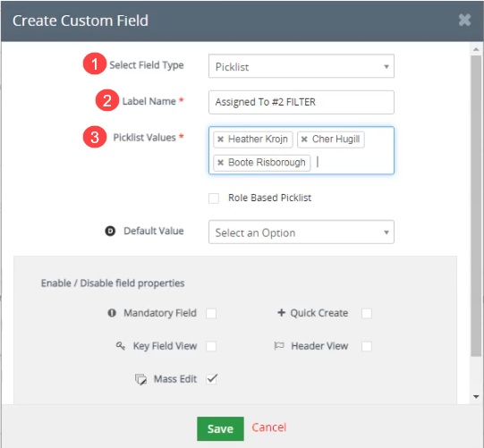The height and width of the screenshot is (448, 484).
Task: Remove Cher Hugill from picklist values
Action: click(x=304, y=139)
